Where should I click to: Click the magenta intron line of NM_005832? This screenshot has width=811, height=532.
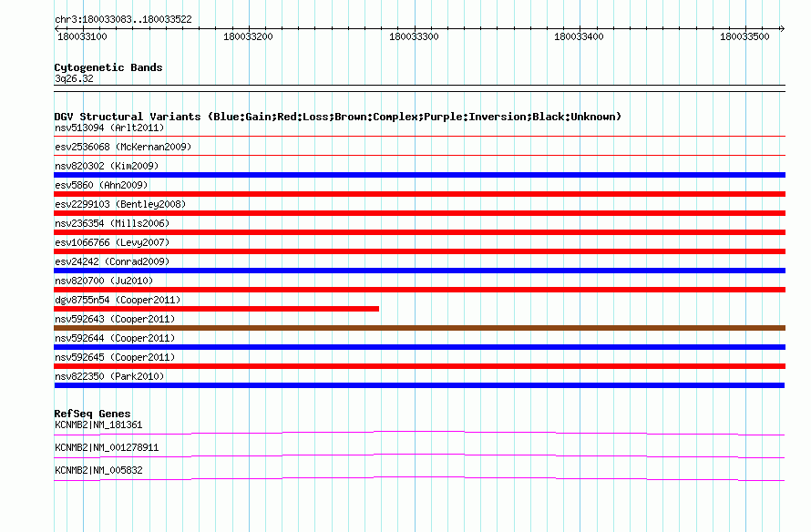419,477
